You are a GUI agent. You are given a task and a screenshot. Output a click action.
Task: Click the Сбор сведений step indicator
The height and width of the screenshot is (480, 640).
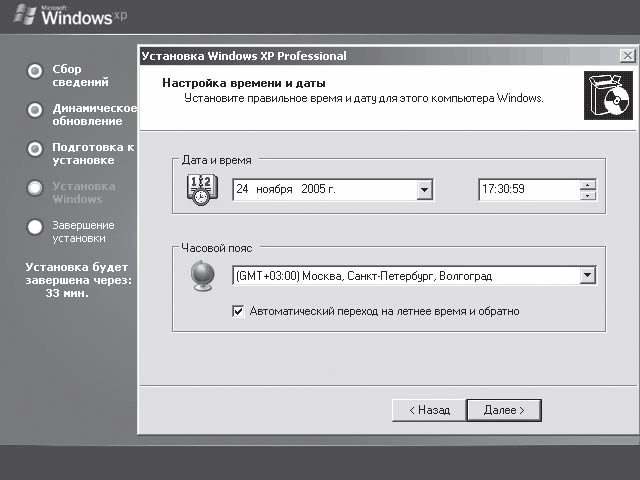pyautogui.click(x=35, y=71)
